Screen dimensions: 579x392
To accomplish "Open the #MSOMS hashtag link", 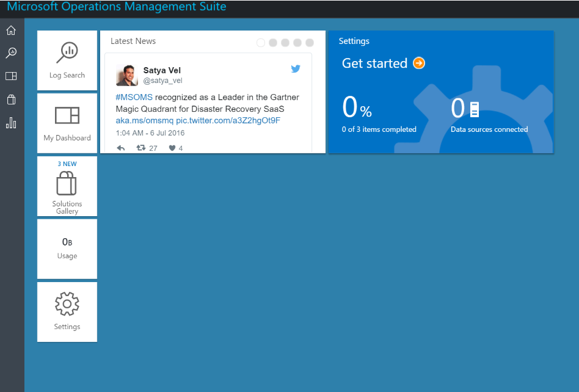I will point(134,97).
